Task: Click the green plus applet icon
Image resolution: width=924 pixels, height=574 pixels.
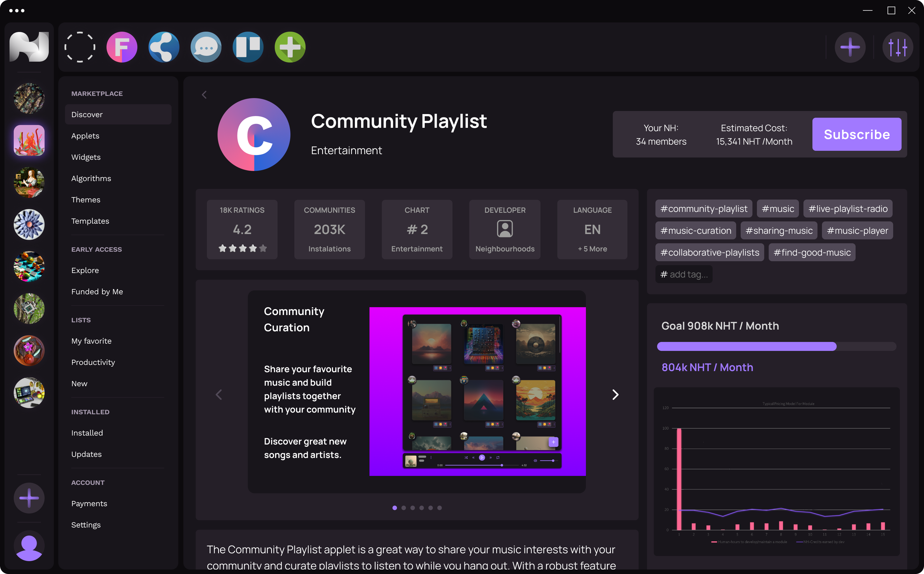Action: pyautogui.click(x=290, y=47)
